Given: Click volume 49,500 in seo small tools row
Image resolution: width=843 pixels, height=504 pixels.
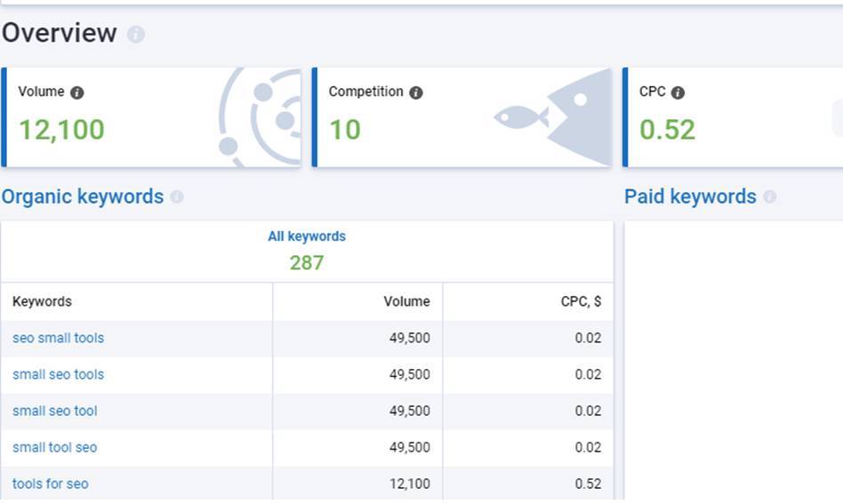Looking at the screenshot, I should point(410,338).
